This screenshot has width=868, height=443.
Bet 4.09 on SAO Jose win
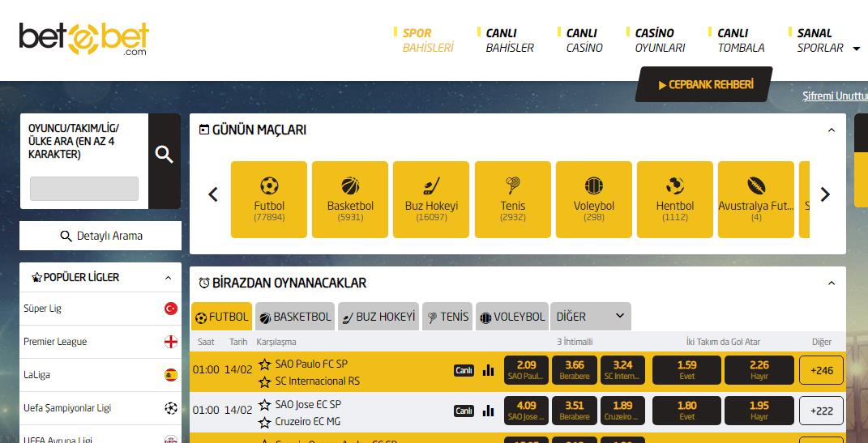527,411
